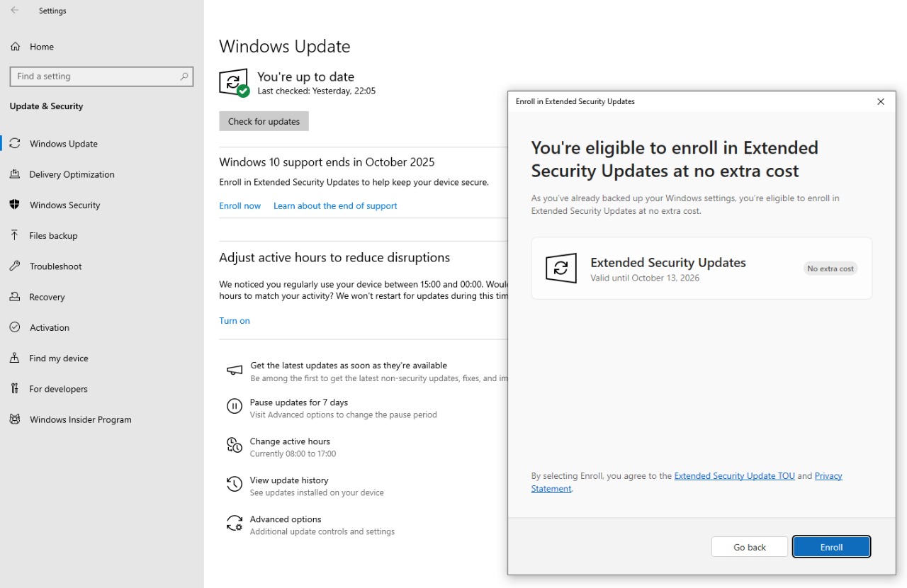Image resolution: width=907 pixels, height=588 pixels.
Task: Click the search magnifier in Find a setting
Action: pyautogui.click(x=184, y=77)
